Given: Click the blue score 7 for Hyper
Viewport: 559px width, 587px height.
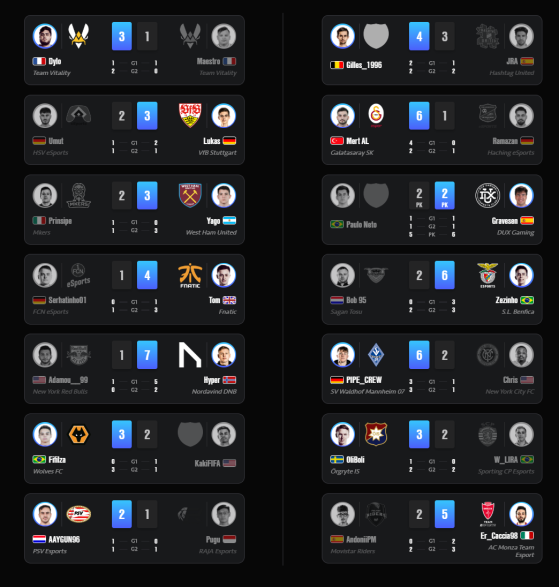Looking at the screenshot, I should tap(147, 355).
